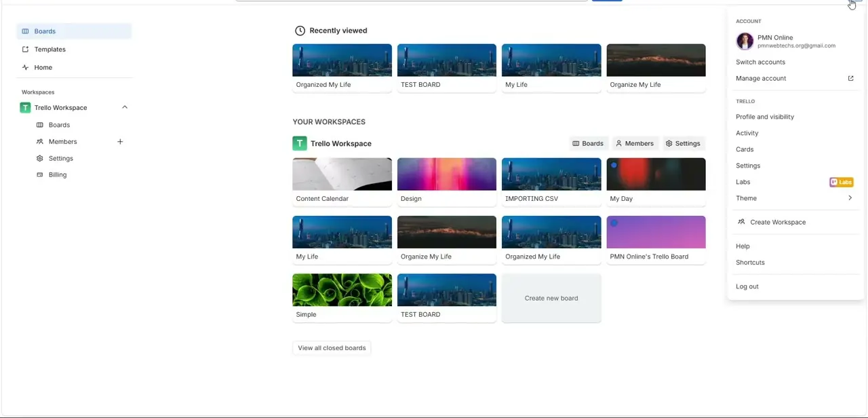Open the IMPORTING CSV board
Viewport: 868px width, 418px height.
pos(551,183)
